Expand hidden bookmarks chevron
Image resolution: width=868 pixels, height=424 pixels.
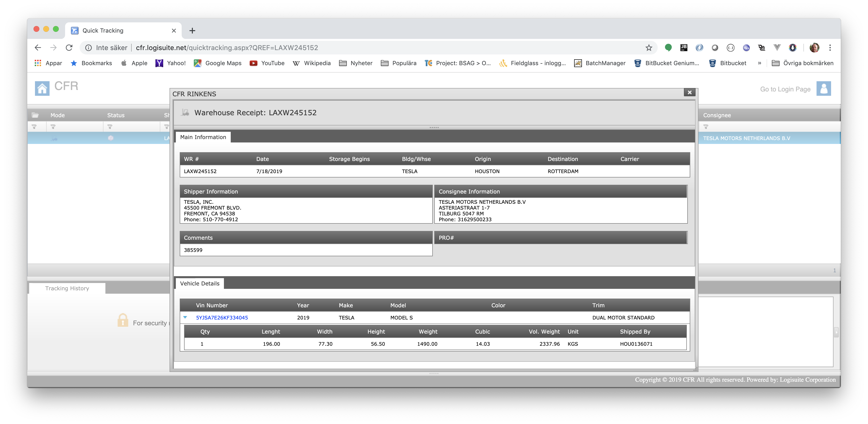pyautogui.click(x=759, y=63)
